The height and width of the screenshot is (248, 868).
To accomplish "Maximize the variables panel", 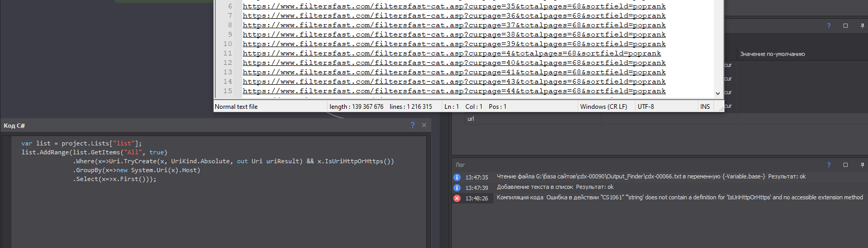I will click(846, 26).
